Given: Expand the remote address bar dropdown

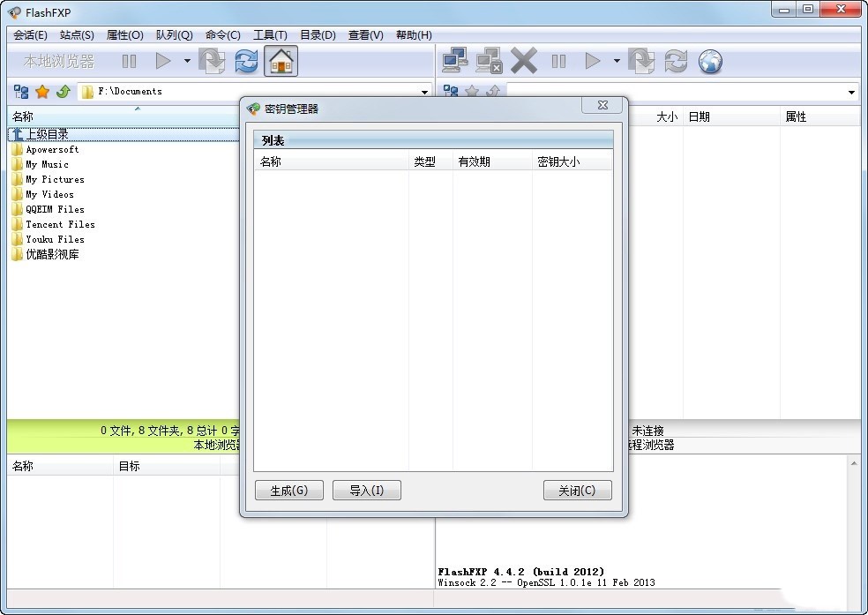Looking at the screenshot, I should point(850,91).
